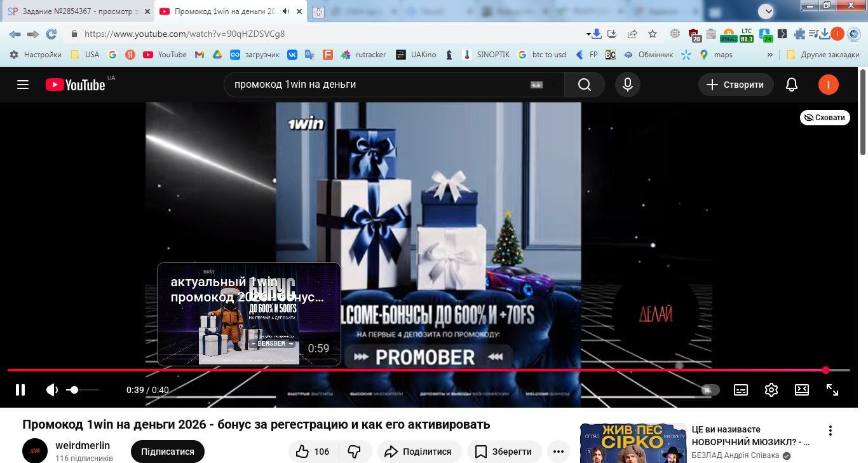Dislike the video
868x463 pixels.
[355, 452]
